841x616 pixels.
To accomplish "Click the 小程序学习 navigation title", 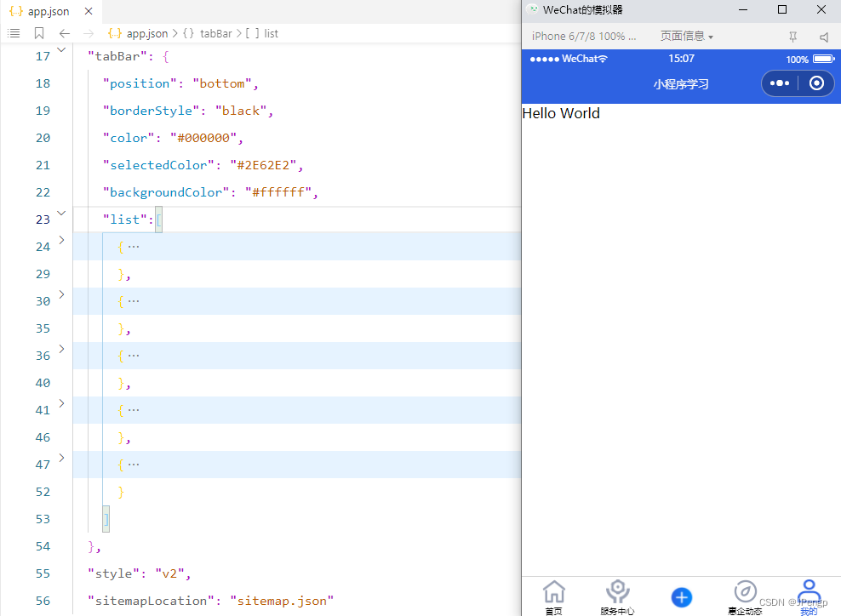I will (681, 84).
